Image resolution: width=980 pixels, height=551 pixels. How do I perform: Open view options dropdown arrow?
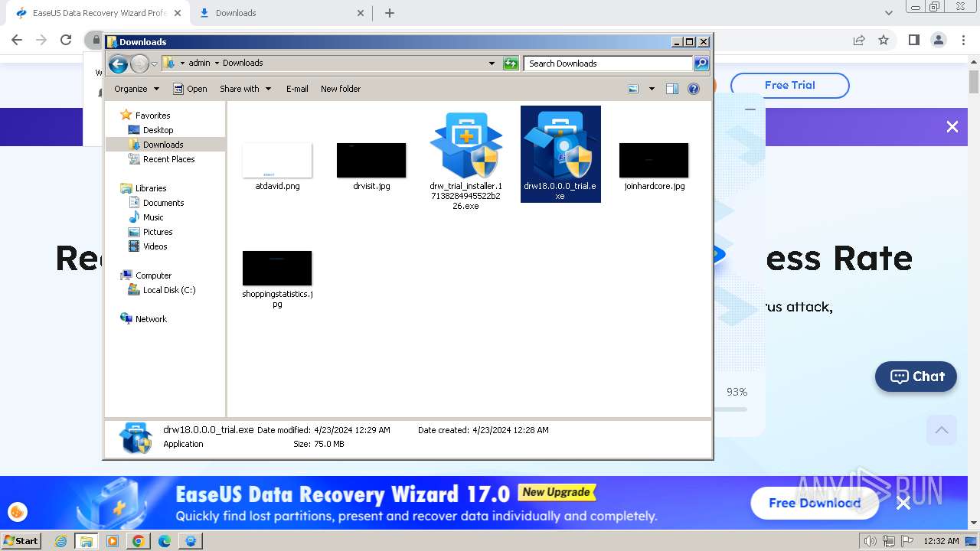click(652, 89)
